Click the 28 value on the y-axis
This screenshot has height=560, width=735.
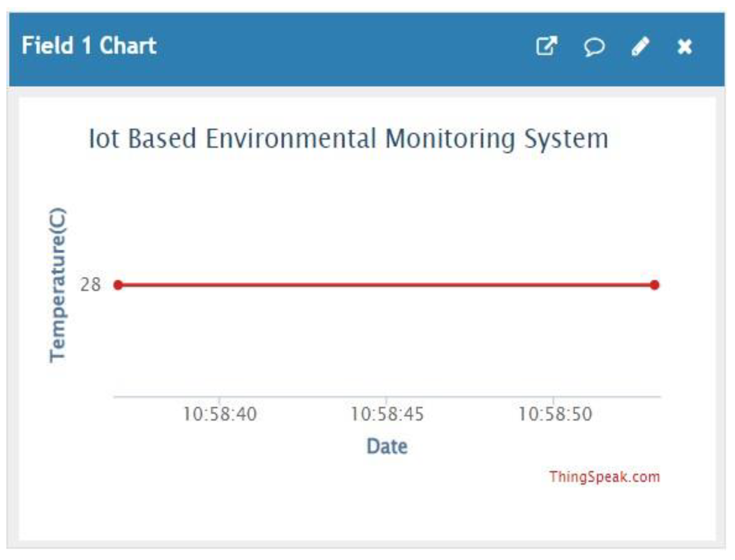pos(90,285)
